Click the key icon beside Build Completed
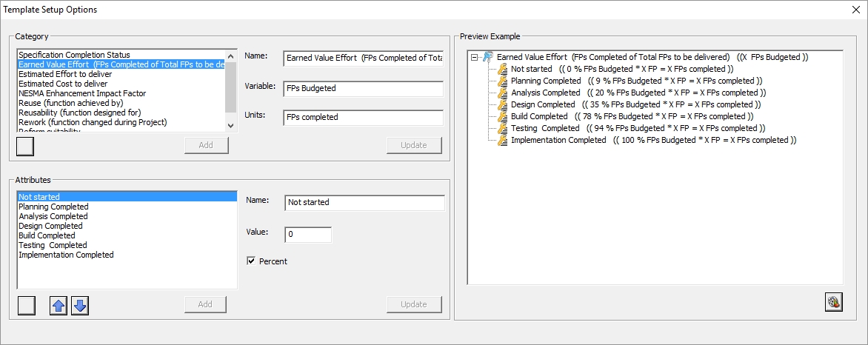This screenshot has width=868, height=345. point(504,116)
